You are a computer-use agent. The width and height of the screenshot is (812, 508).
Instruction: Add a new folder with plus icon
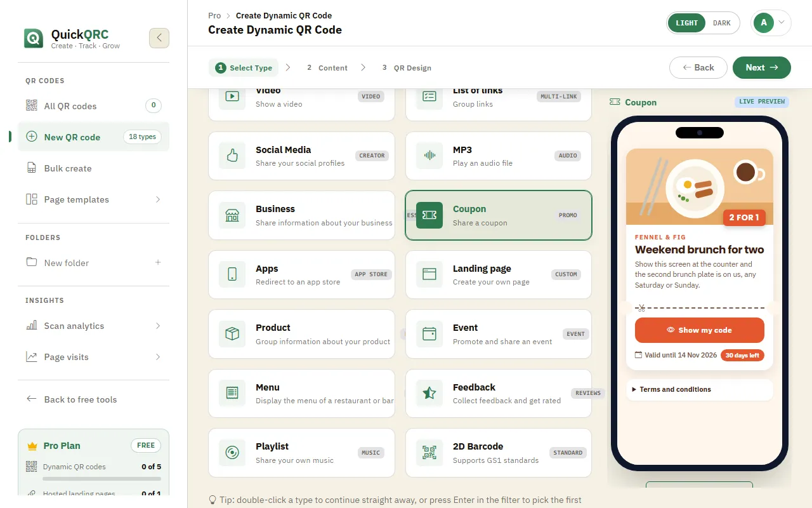click(x=158, y=262)
